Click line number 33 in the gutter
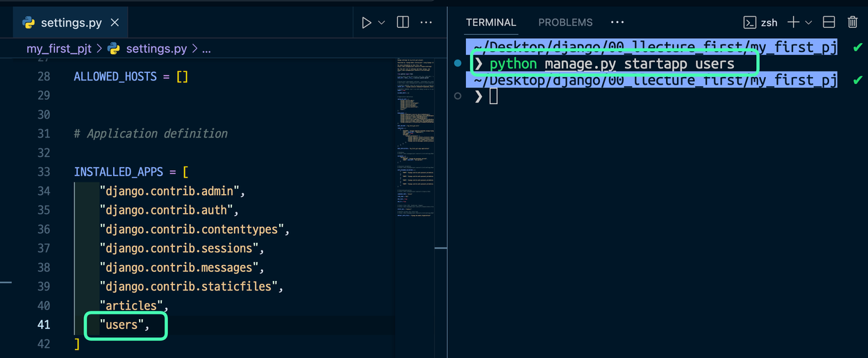This screenshot has height=358, width=868. click(x=44, y=171)
